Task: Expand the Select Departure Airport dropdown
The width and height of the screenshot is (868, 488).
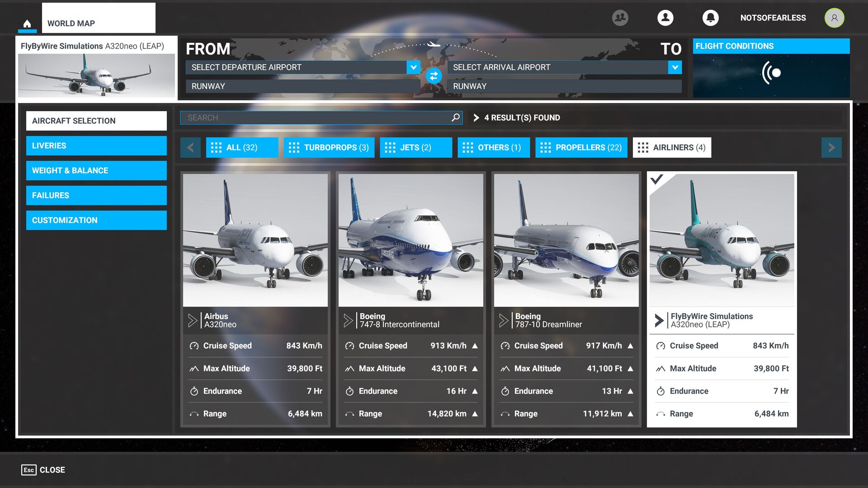Action: pos(413,67)
